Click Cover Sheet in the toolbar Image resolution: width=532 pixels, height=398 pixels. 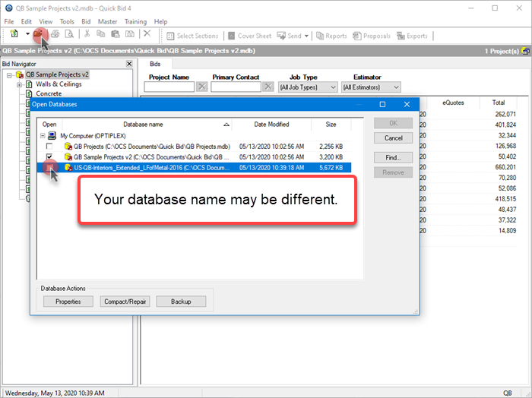(x=250, y=36)
